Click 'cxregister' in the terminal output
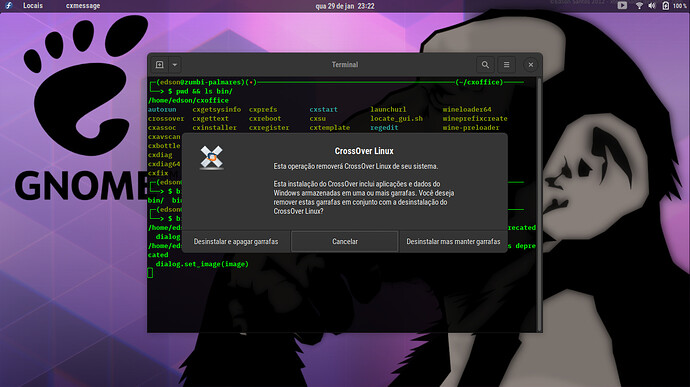Viewport: 690px width, 387px height. 269,128
